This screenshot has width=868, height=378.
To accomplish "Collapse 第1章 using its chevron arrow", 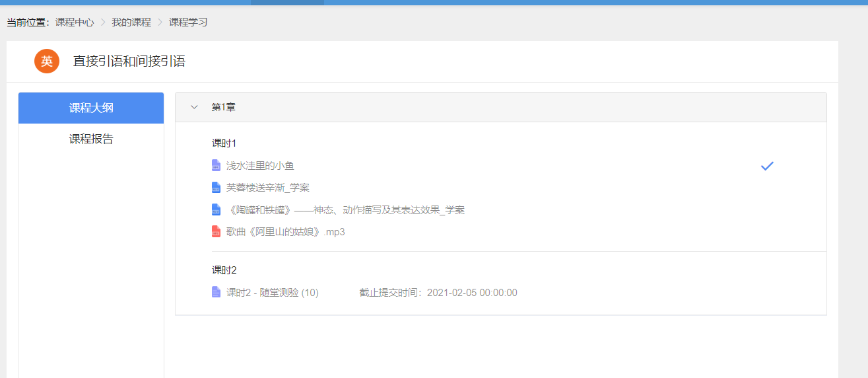I will tap(194, 107).
